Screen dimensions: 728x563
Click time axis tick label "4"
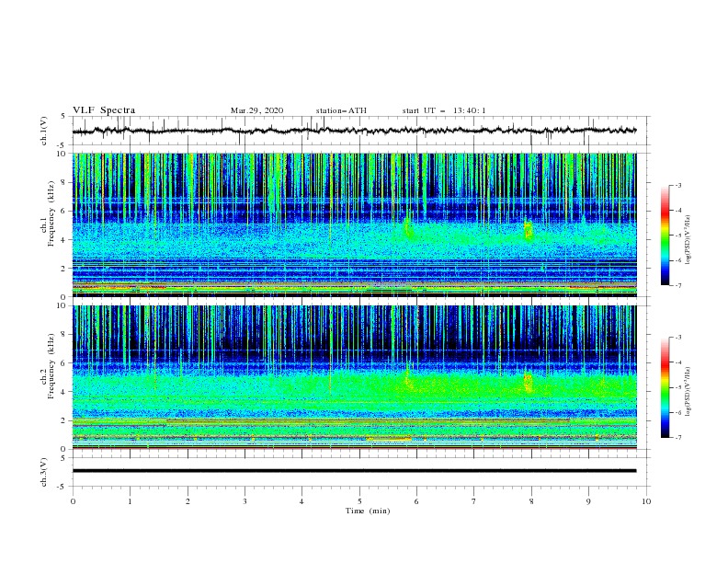point(301,501)
